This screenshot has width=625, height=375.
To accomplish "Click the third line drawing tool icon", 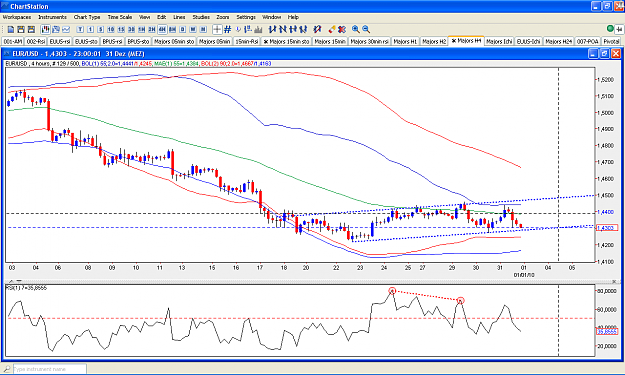I will (293, 29).
